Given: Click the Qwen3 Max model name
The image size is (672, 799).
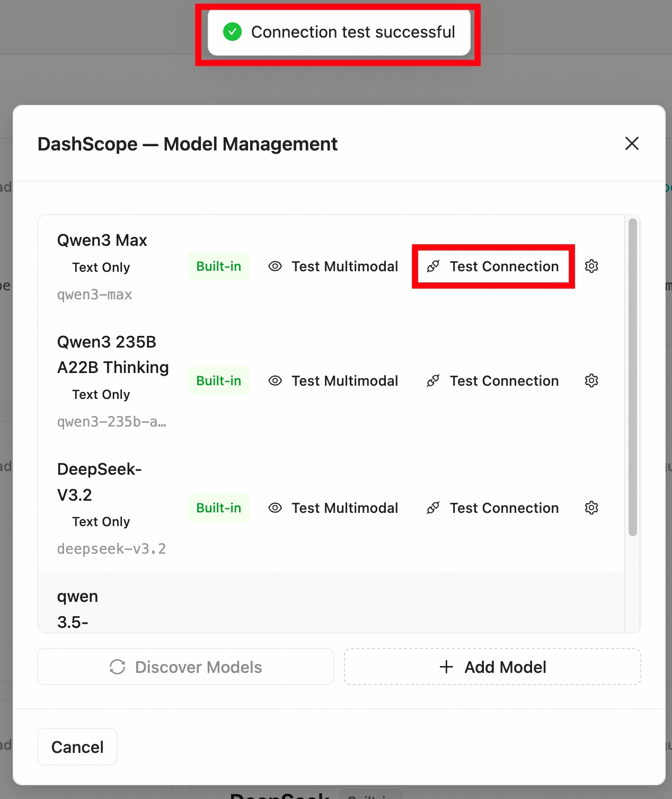Looking at the screenshot, I should pyautogui.click(x=102, y=240).
